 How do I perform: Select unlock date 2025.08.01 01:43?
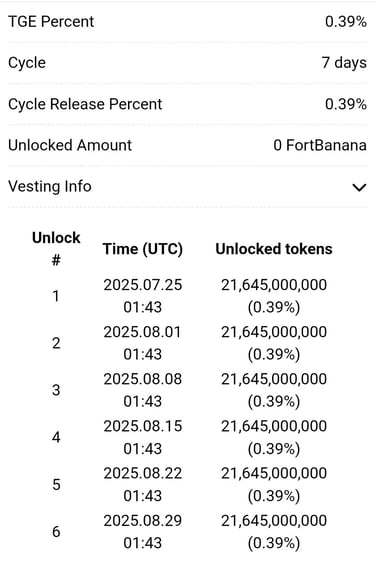(x=143, y=343)
